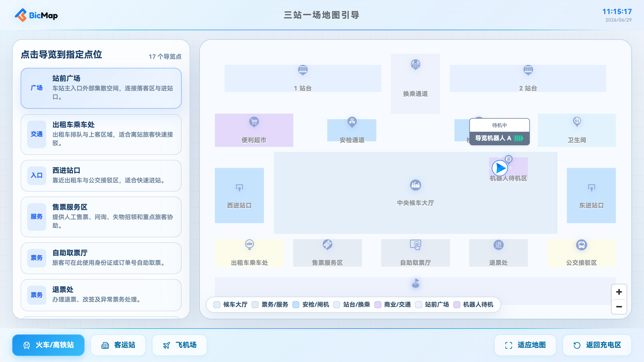Select the 自助取票厅 self-service touch icon

pos(415,245)
